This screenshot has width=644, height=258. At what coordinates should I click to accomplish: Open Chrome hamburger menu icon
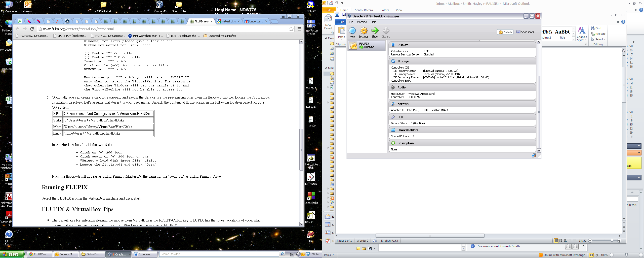(x=299, y=29)
